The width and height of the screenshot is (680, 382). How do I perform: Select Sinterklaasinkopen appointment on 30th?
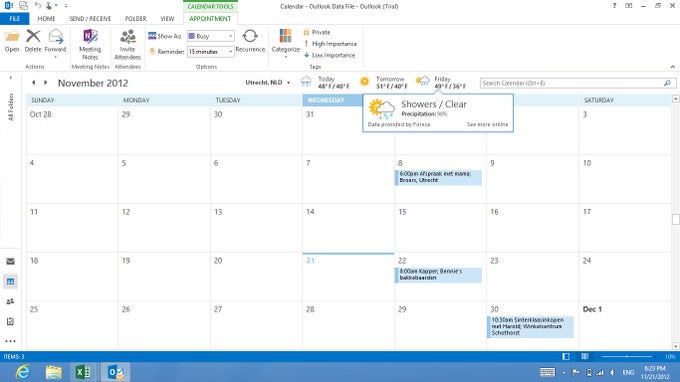pos(530,326)
